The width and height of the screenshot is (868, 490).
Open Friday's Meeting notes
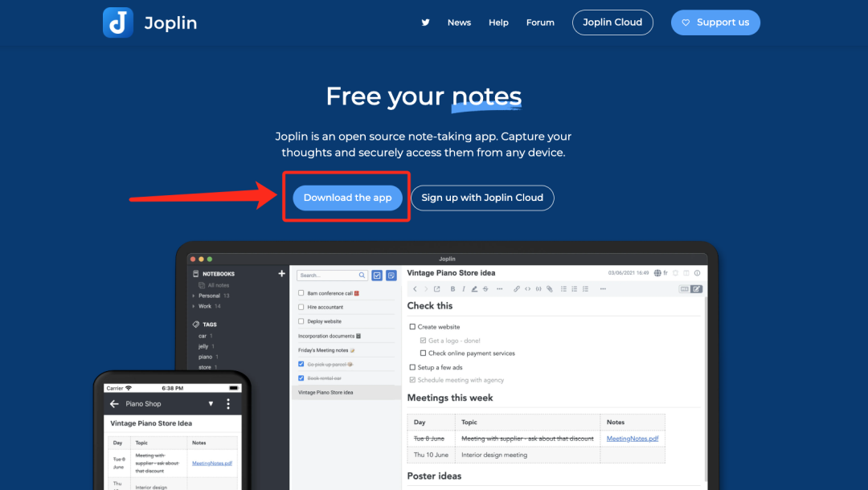(x=325, y=351)
